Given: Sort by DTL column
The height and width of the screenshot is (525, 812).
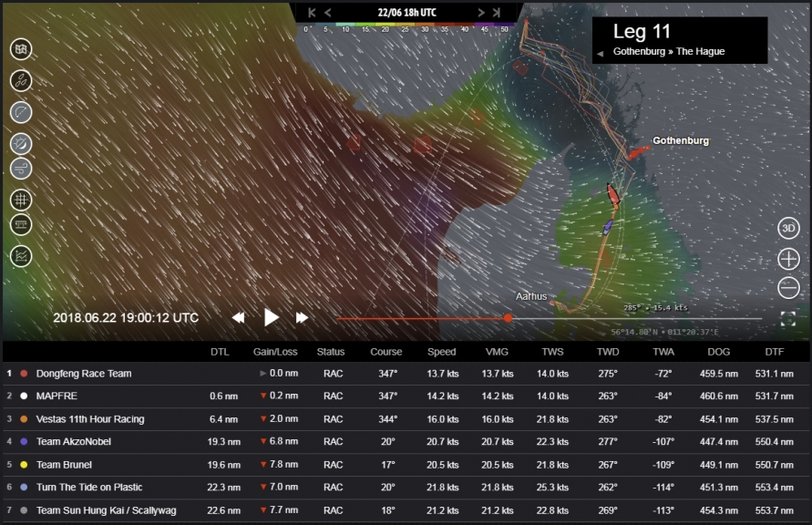Looking at the screenshot, I should pos(220,352).
